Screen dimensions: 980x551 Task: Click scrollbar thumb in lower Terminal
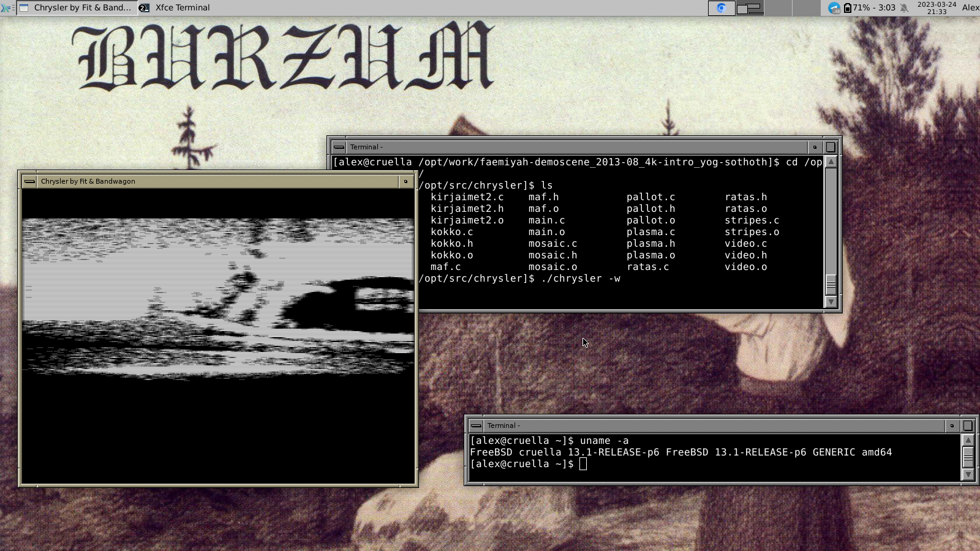(x=968, y=457)
